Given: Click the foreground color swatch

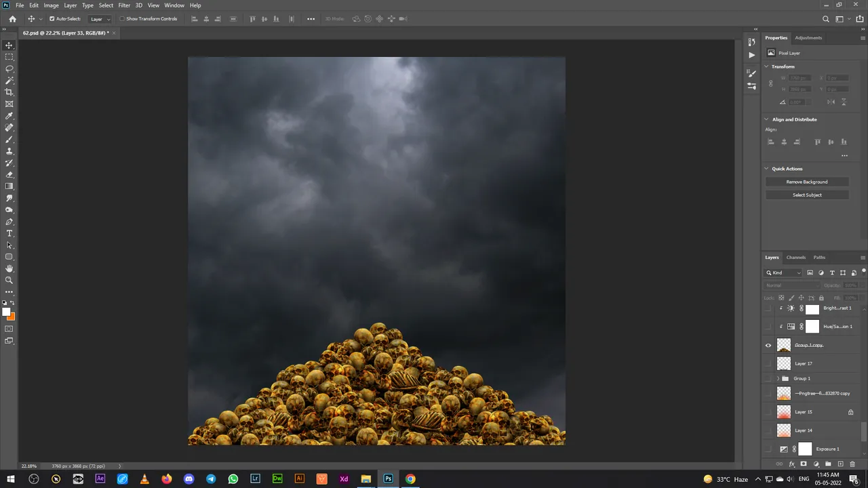Looking at the screenshot, I should pyautogui.click(x=7, y=312).
